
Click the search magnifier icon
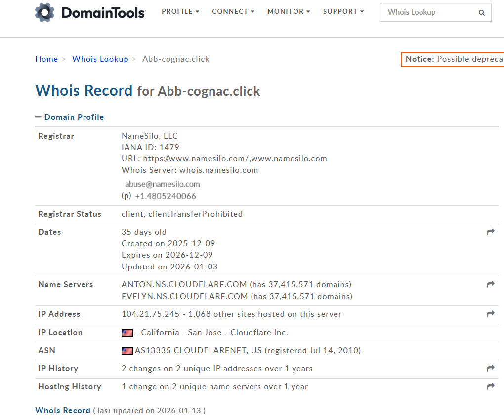pos(481,12)
